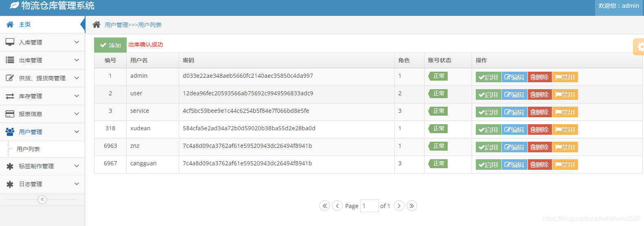This screenshot has height=226, width=644.
Task: Expand the 标签制作管理 chevron
Action: pyautogui.click(x=77, y=166)
